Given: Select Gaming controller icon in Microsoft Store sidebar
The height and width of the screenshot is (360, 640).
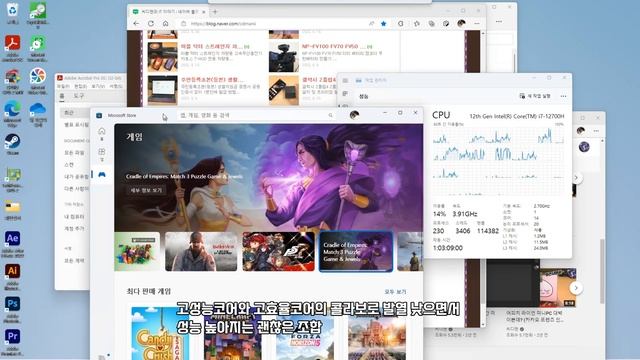Looking at the screenshot, I should point(102,174).
